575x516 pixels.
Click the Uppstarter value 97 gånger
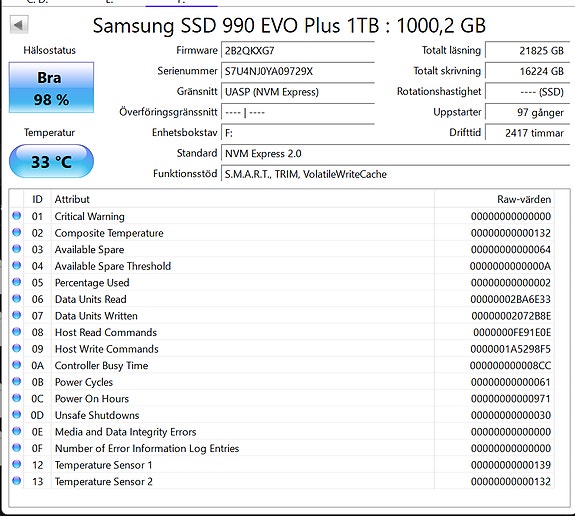tap(527, 112)
